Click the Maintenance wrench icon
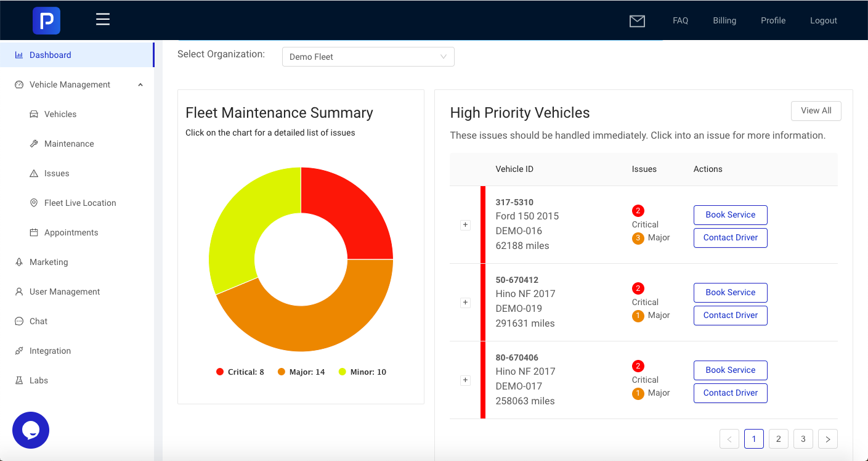The width and height of the screenshot is (868, 461). [x=34, y=144]
